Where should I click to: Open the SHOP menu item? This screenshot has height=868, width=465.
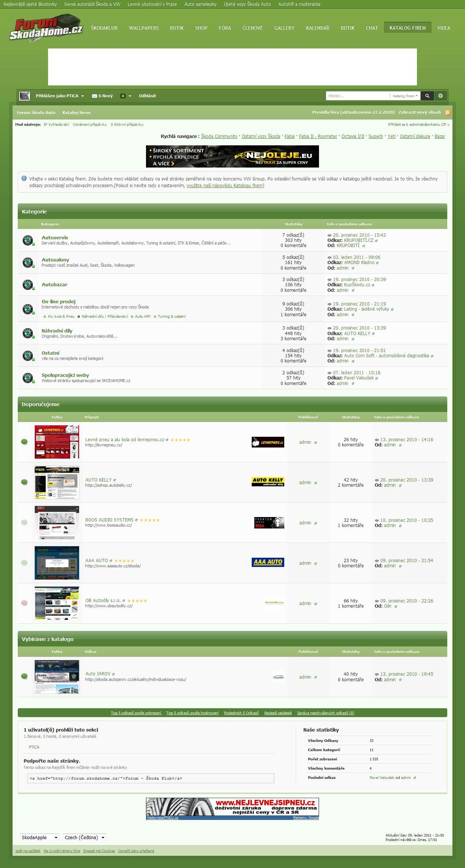(x=201, y=28)
